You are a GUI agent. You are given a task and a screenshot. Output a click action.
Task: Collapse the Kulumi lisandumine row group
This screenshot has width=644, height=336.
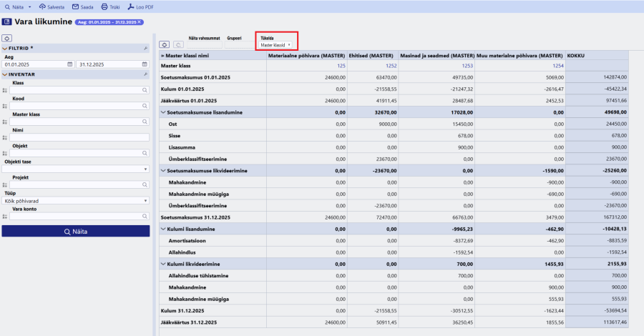pos(163,229)
